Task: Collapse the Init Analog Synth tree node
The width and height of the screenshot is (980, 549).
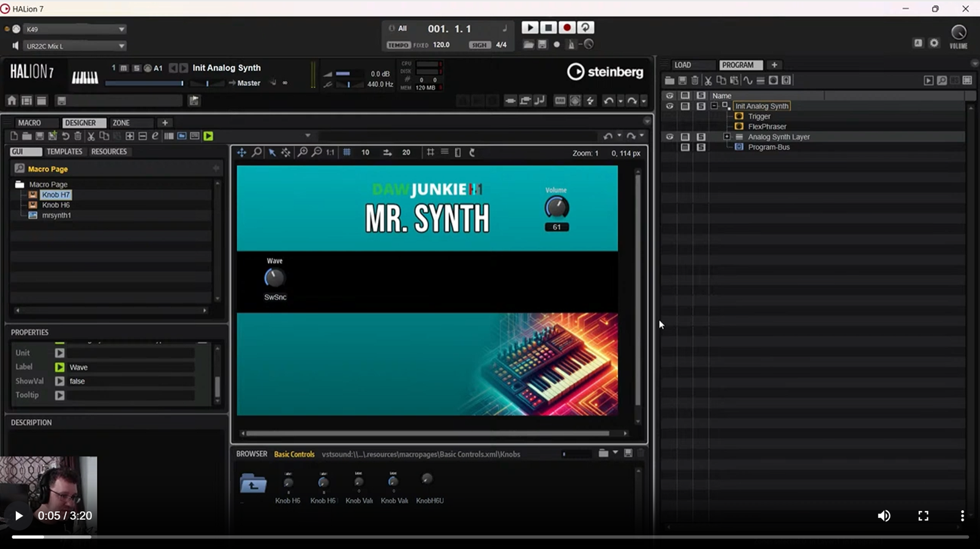Action: (714, 106)
